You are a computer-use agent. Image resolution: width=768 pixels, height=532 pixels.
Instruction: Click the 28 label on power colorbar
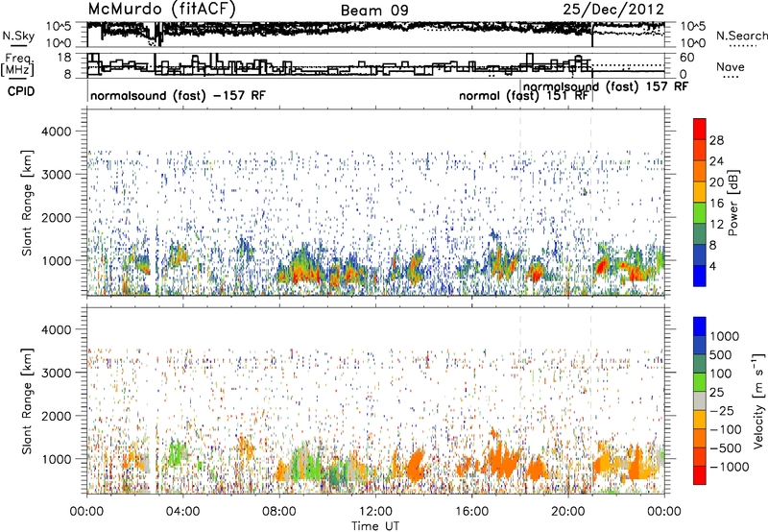tap(716, 140)
